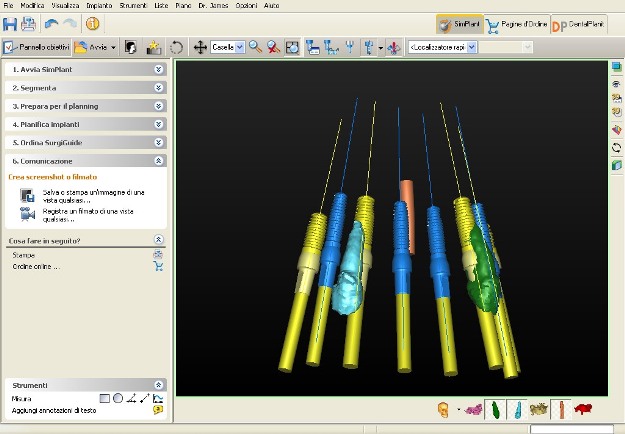Screen dimensions: 625x434
Task: Click the skull 3D icon at bottom
Action: (444, 409)
